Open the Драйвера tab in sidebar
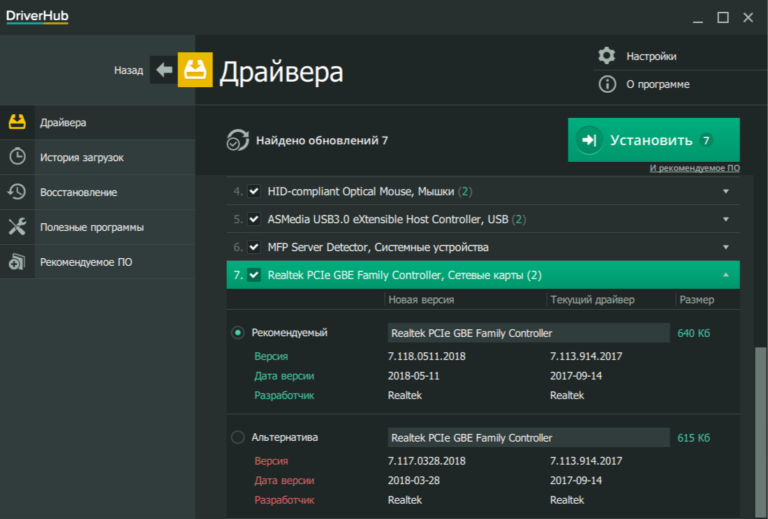 pyautogui.click(x=62, y=122)
